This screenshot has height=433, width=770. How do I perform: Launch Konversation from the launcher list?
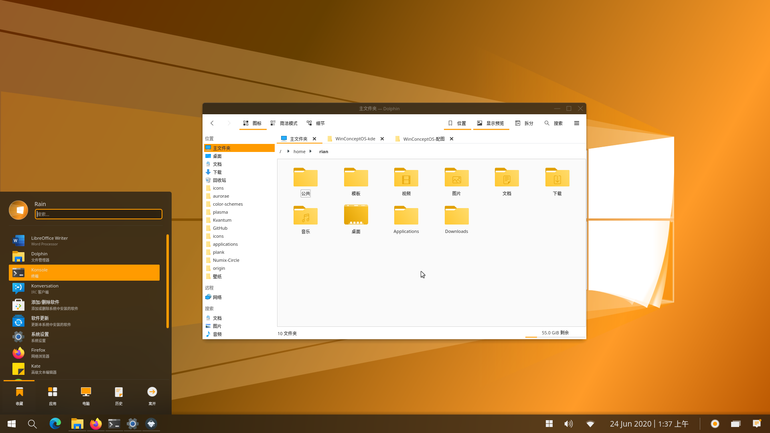[x=84, y=289]
